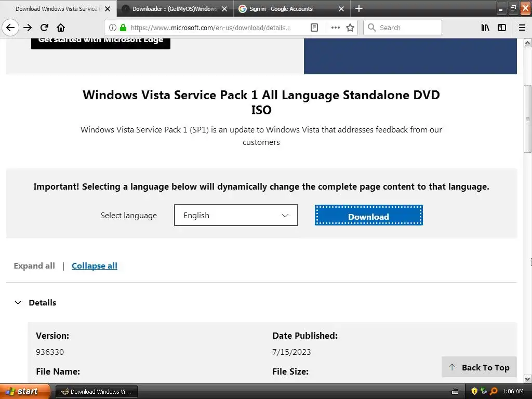
Task: Click the date published 7/15/2023
Action: coord(291,352)
